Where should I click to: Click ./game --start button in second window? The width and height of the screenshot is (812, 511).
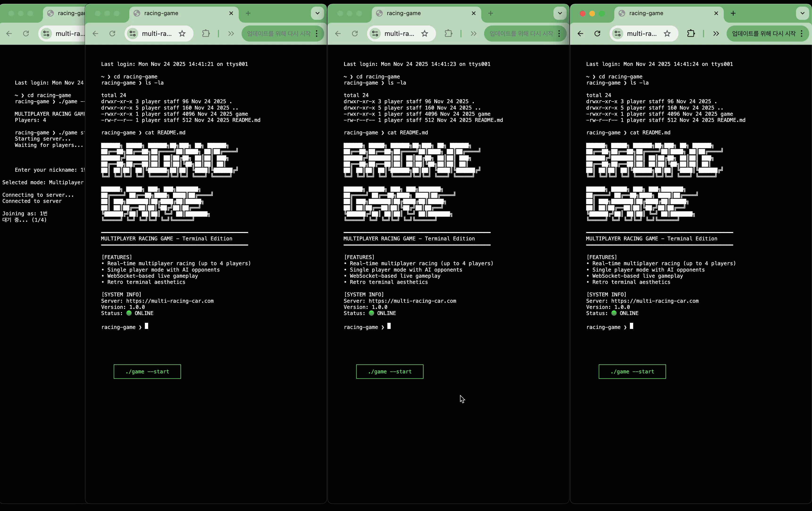coord(147,372)
